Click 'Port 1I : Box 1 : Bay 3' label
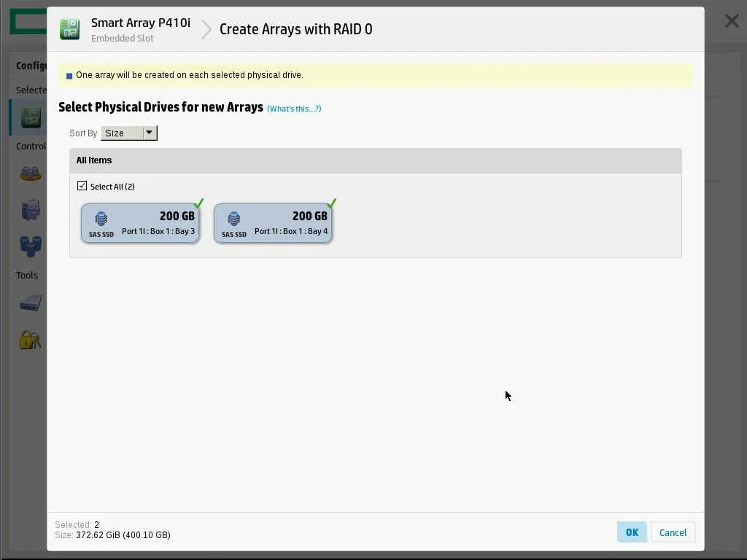The width and height of the screenshot is (747, 560). tap(158, 231)
